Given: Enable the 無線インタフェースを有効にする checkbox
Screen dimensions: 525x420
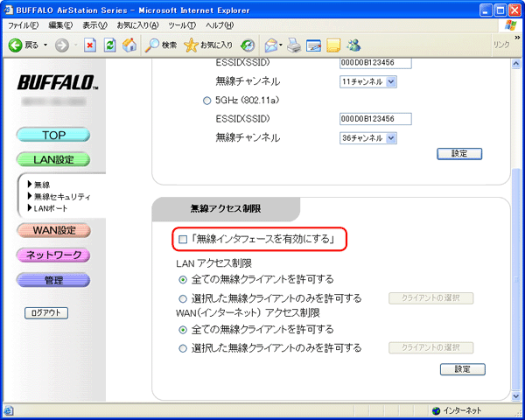Looking at the screenshot, I should [x=183, y=239].
